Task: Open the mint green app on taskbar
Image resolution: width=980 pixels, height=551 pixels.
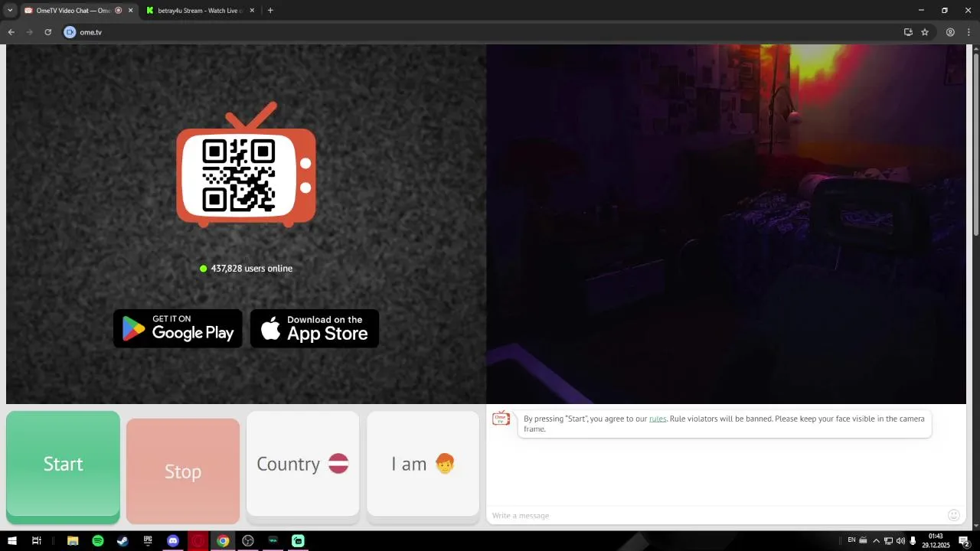Action: pos(298,541)
